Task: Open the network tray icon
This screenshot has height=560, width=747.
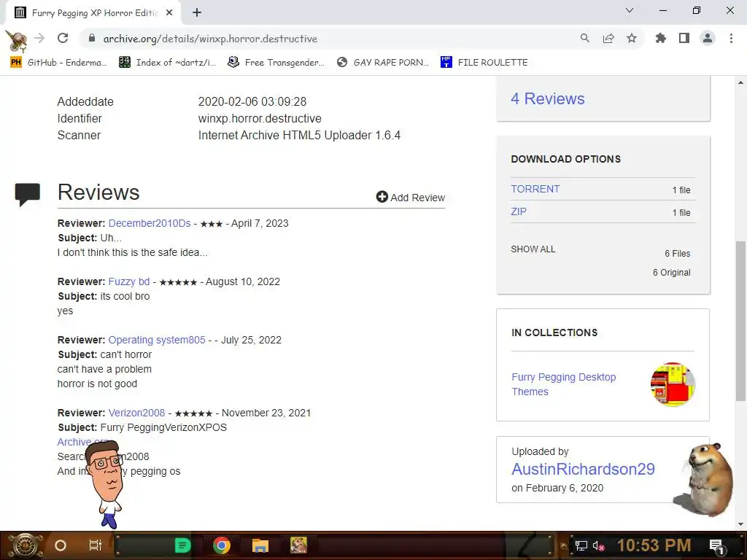Action: (x=581, y=545)
